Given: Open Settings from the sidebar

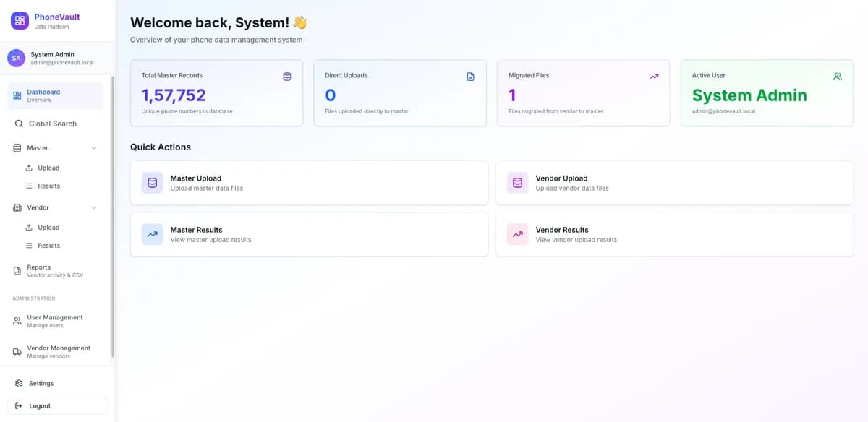Looking at the screenshot, I should click(x=57, y=384).
